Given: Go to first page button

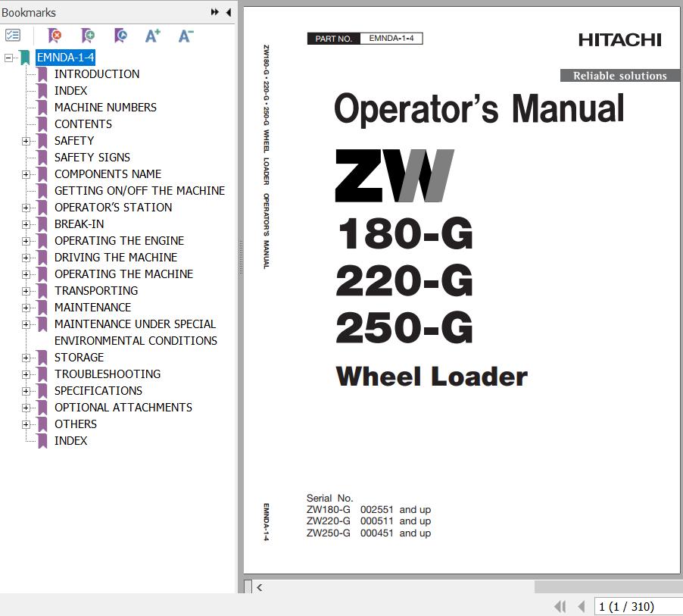Looking at the screenshot, I should coord(560,606).
